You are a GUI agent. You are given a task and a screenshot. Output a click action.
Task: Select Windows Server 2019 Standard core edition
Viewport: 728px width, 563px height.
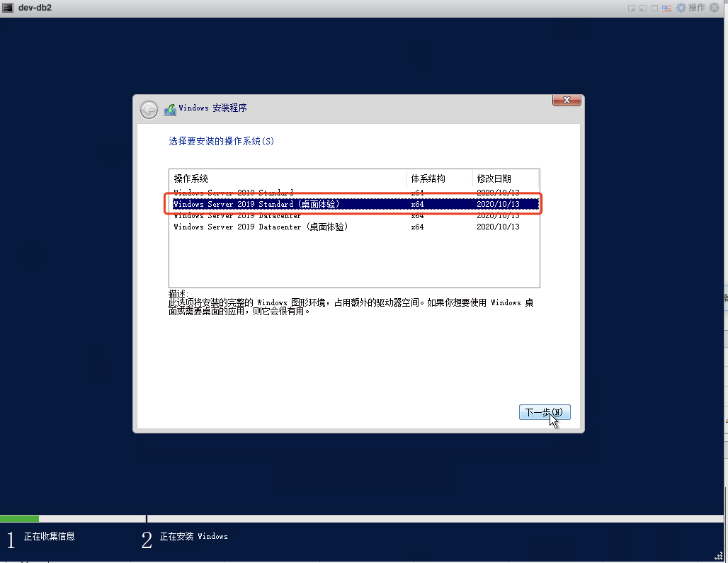pyautogui.click(x=233, y=193)
